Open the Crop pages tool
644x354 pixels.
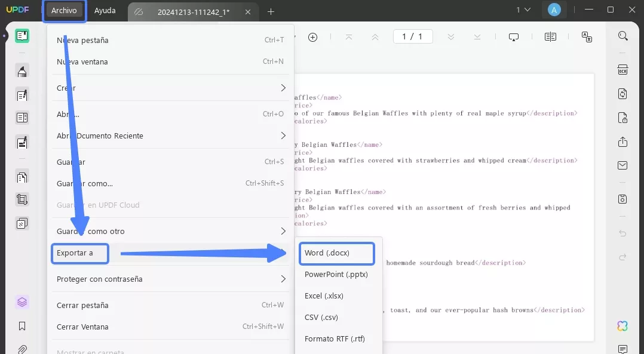click(22, 200)
